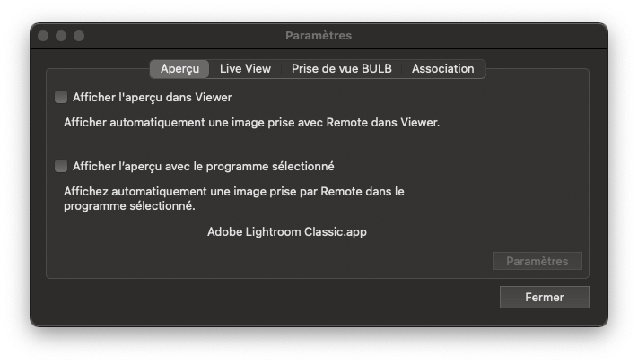Screen dimensions: 638x364
Task: Enable the Afficher l'aperçu dans Viewer checkbox
Action: point(61,97)
